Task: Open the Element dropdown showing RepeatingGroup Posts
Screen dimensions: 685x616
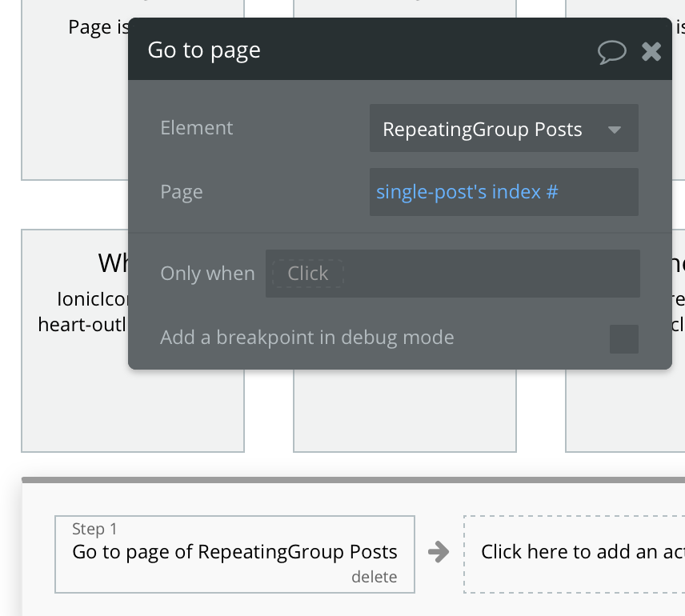Action: (503, 129)
